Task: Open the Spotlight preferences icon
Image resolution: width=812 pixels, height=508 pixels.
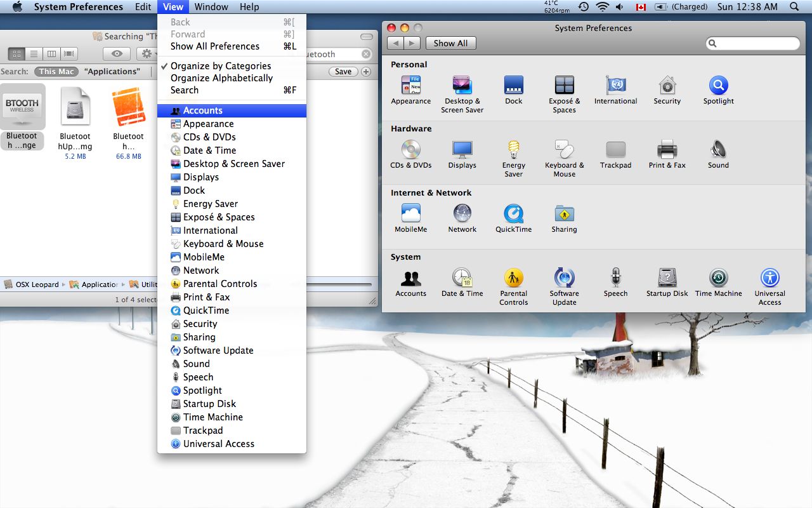Action: pos(718,86)
